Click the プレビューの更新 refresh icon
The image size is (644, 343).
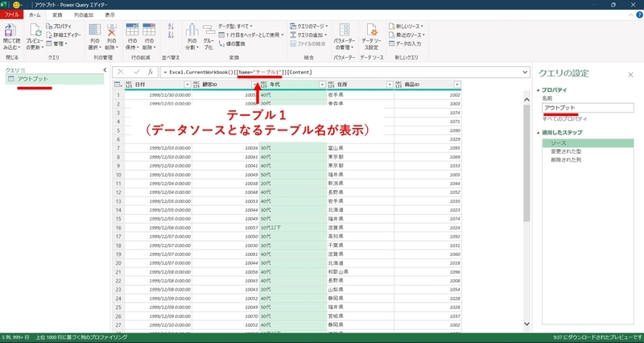pyautogui.click(x=35, y=30)
